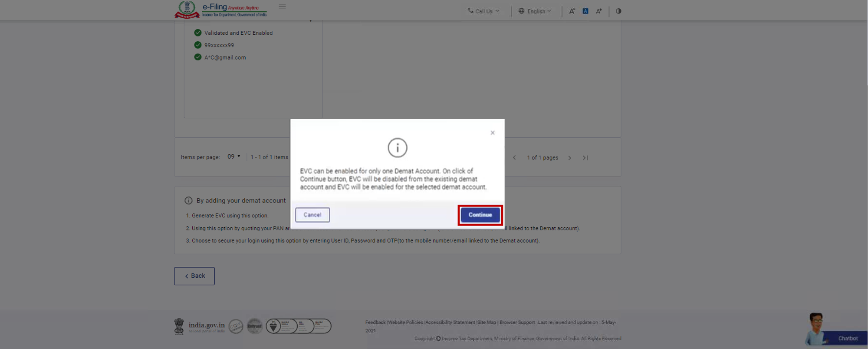The width and height of the screenshot is (868, 349).
Task: Click the 99xxxxxx99 mobile number text
Action: coord(219,45)
